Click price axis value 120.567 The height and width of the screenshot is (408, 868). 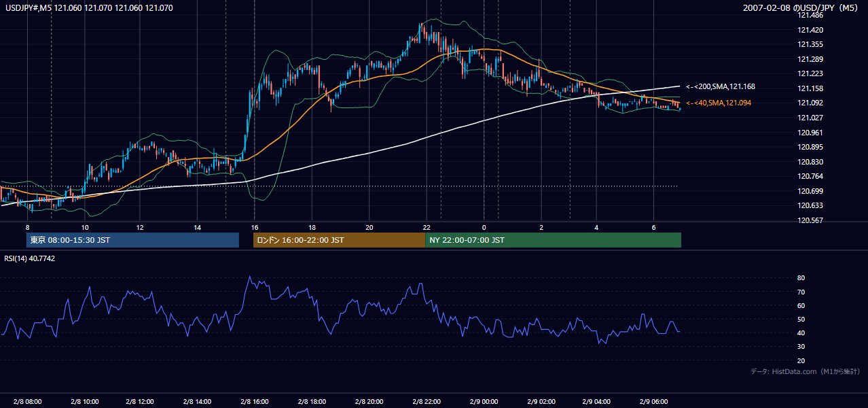(x=809, y=220)
